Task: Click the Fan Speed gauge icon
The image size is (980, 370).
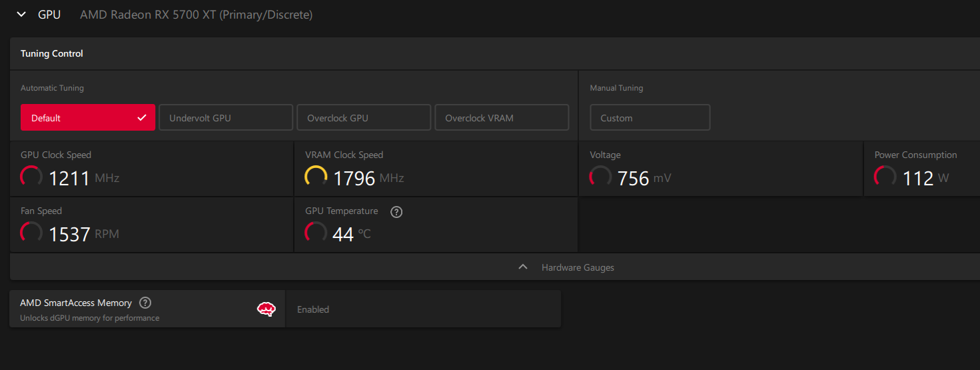Action: click(32, 233)
